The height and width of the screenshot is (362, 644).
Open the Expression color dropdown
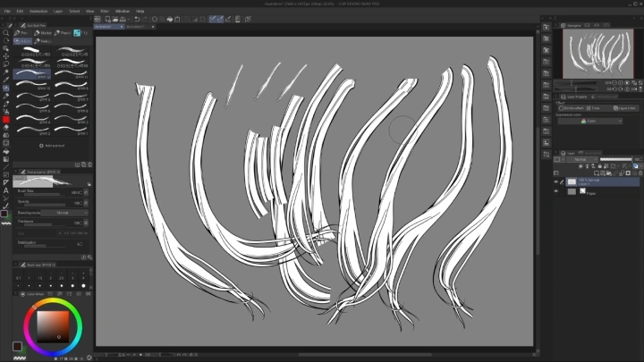(x=589, y=121)
